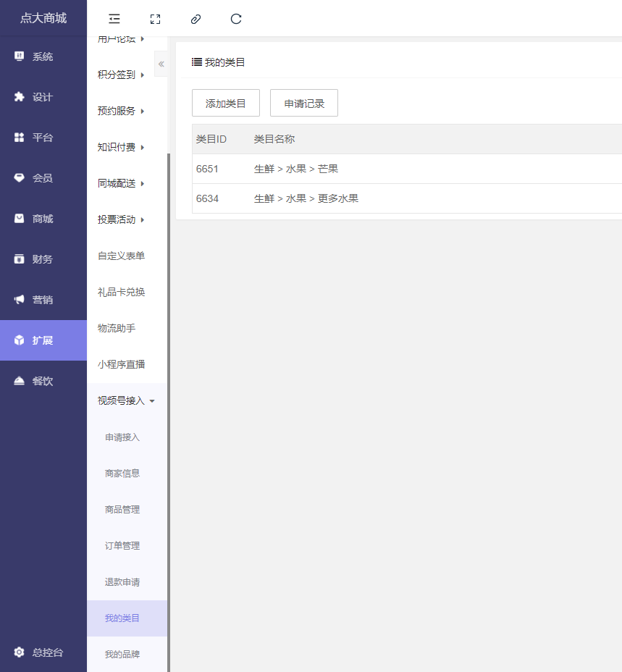Click category ID 6651 cell
Image resolution: width=622 pixels, height=672 pixels.
click(207, 169)
